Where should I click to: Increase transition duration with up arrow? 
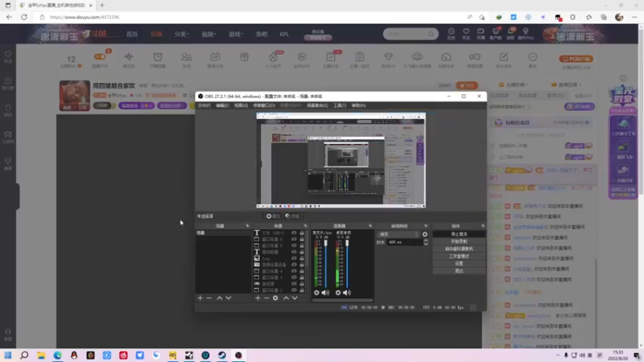coord(426,241)
